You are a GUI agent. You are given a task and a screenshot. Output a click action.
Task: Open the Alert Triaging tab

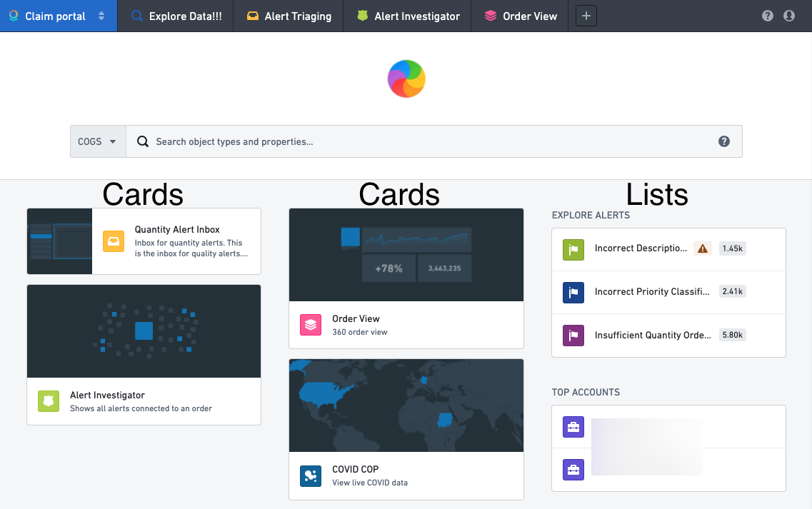[x=289, y=16]
